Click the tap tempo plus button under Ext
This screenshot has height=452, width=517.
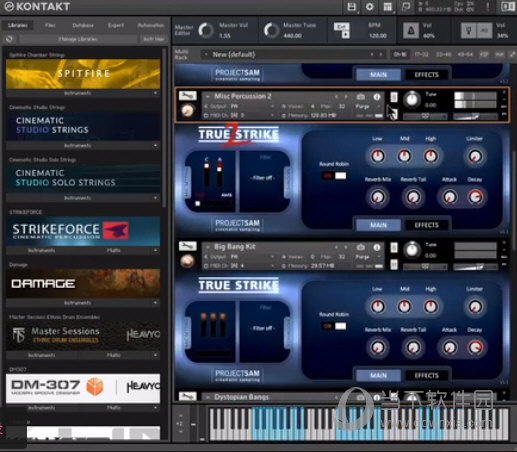(x=345, y=35)
